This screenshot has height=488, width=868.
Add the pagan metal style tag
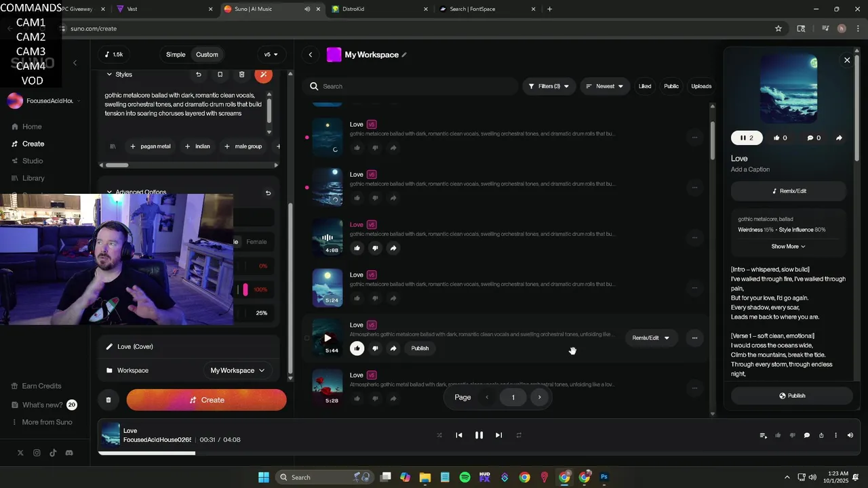tap(150, 146)
